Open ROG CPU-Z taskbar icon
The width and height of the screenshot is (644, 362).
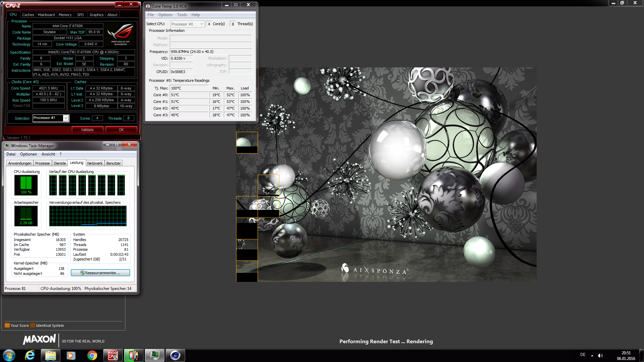113,355
